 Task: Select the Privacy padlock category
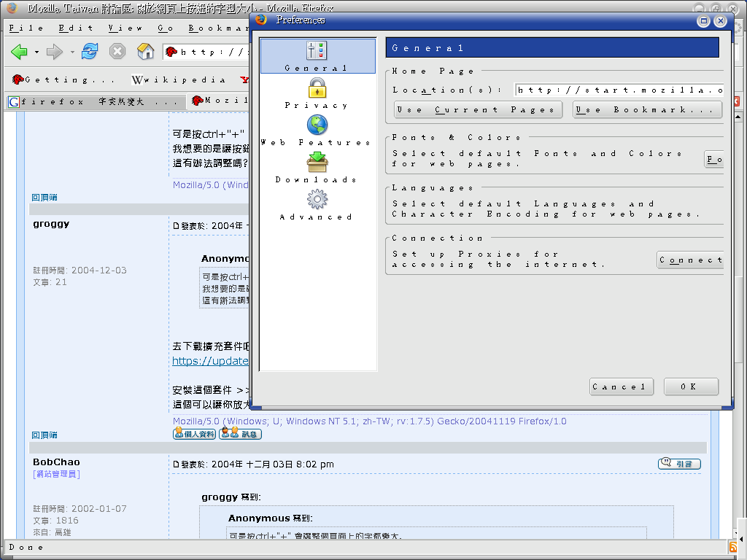coord(317,93)
